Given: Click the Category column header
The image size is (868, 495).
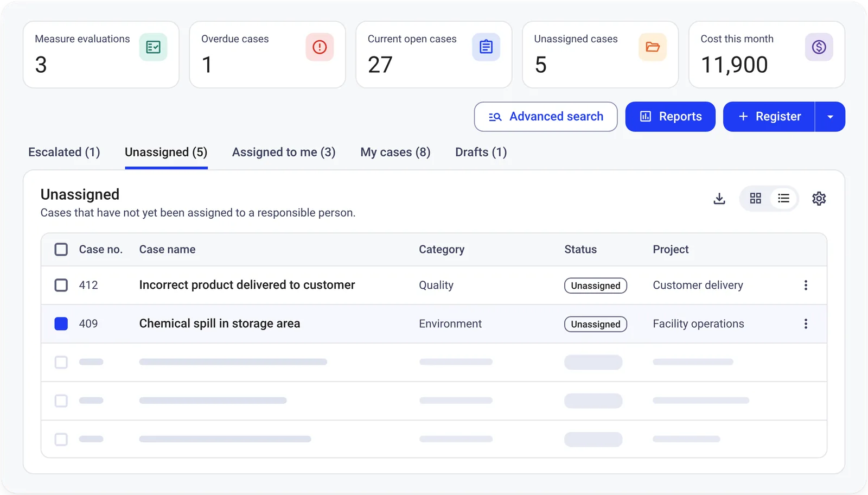Looking at the screenshot, I should [x=442, y=249].
